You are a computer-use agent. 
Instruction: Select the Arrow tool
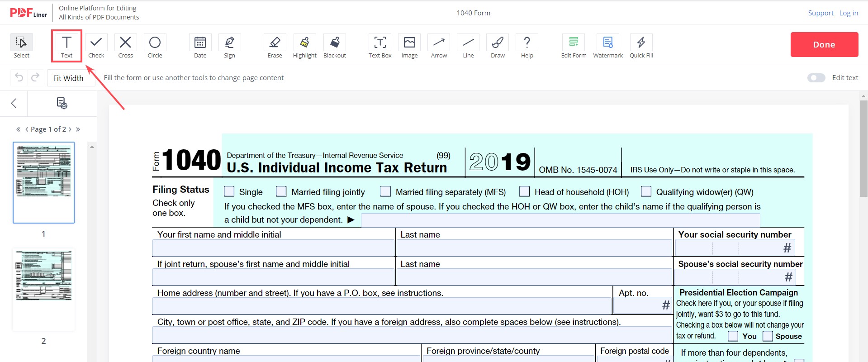(x=439, y=46)
